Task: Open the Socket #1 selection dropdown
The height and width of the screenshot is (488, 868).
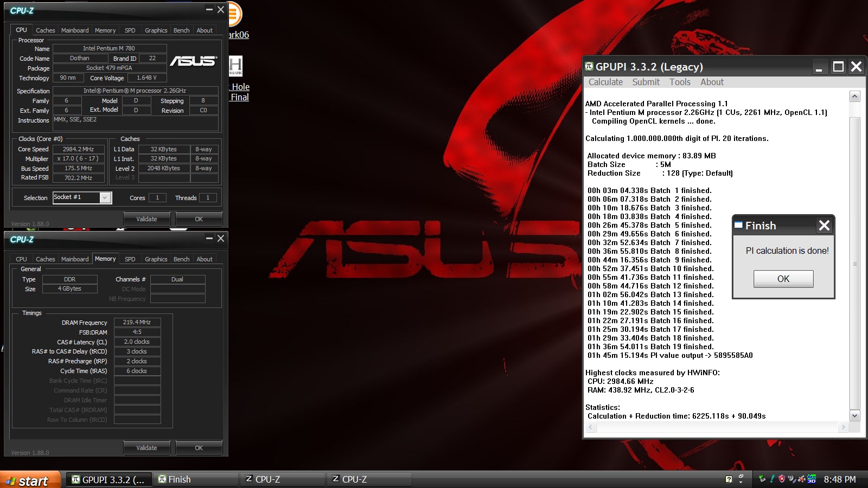Action: (106, 197)
